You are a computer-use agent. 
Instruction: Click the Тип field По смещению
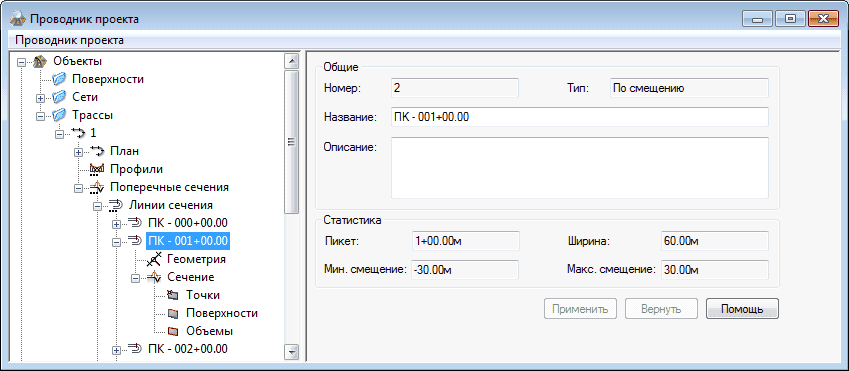[689, 88]
